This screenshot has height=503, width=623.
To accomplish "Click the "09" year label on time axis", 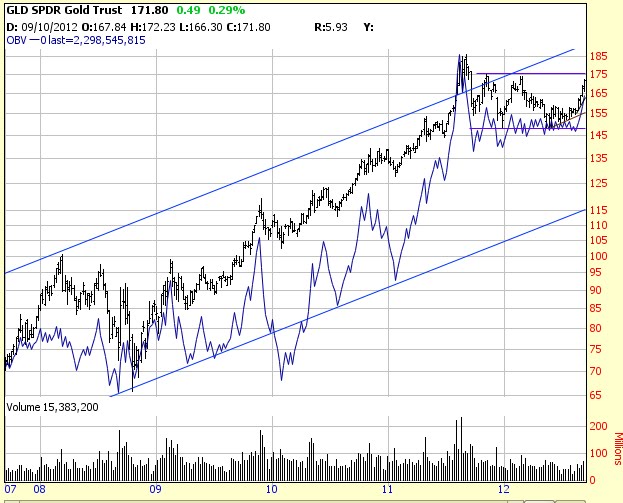I will pyautogui.click(x=155, y=489).
